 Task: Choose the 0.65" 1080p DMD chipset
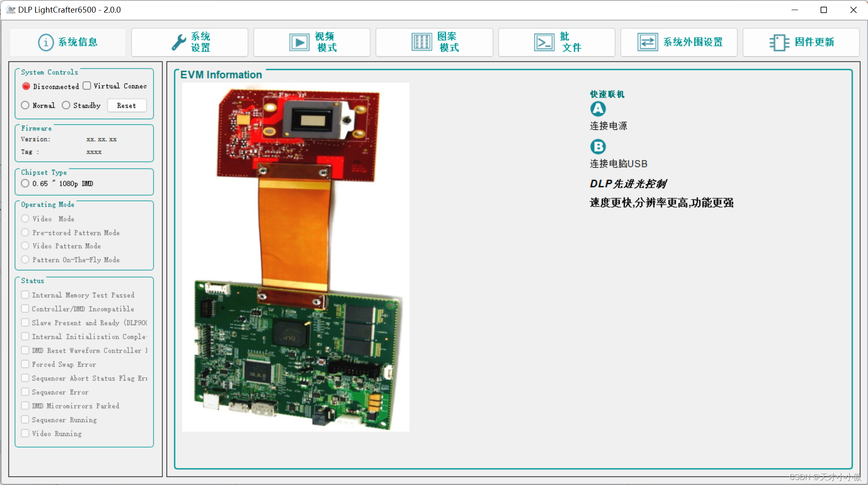pos(25,184)
